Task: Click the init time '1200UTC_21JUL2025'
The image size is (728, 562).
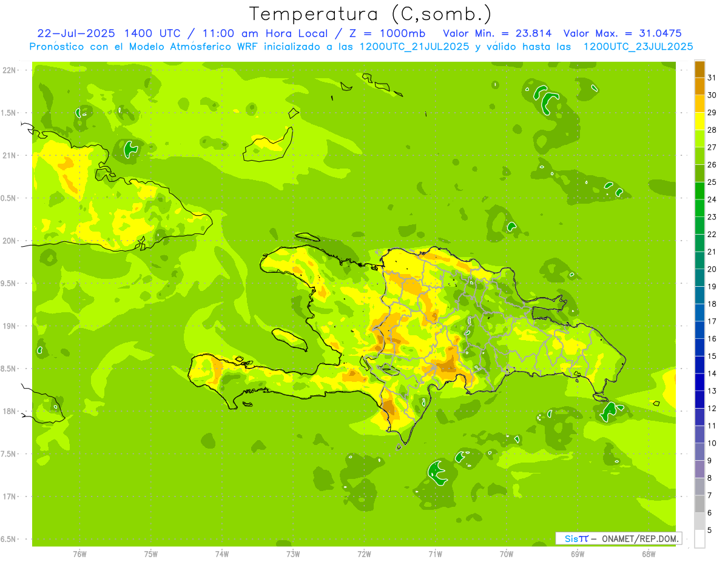Action: (414, 46)
